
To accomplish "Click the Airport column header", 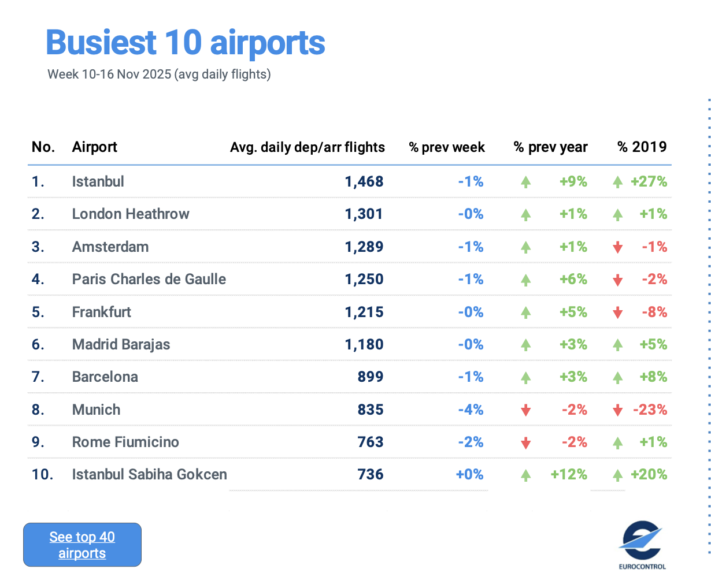I will pos(94,147).
